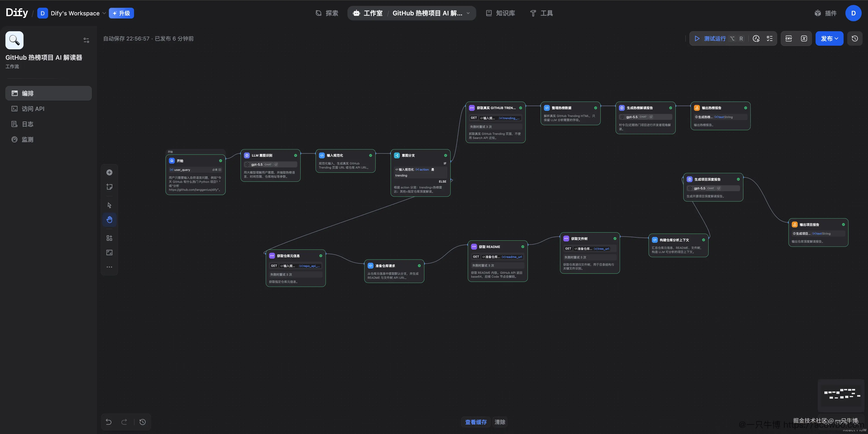Click the 构建仓库分析上下文 code icon

coord(655,240)
